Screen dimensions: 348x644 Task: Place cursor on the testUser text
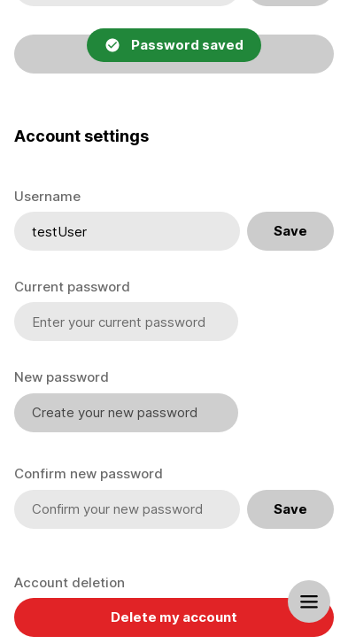pyautogui.click(x=59, y=232)
